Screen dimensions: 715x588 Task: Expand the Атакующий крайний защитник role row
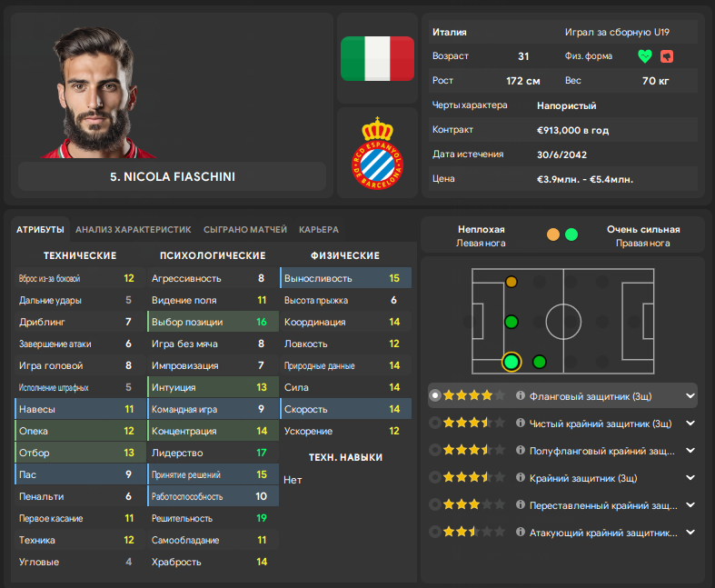pos(690,533)
